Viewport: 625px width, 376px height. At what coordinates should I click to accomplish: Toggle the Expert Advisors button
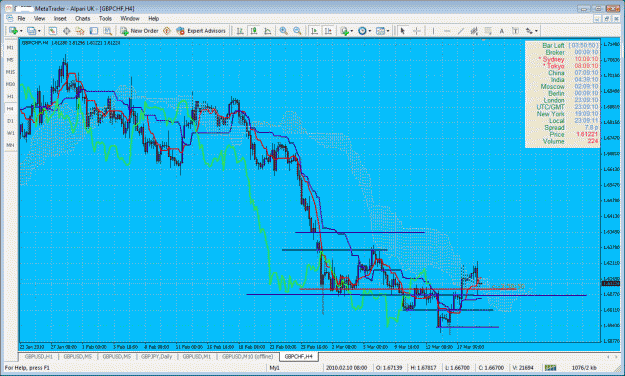coord(201,31)
